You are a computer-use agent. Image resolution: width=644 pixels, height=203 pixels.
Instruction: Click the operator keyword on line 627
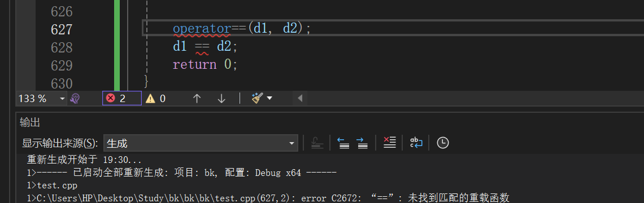(202, 29)
